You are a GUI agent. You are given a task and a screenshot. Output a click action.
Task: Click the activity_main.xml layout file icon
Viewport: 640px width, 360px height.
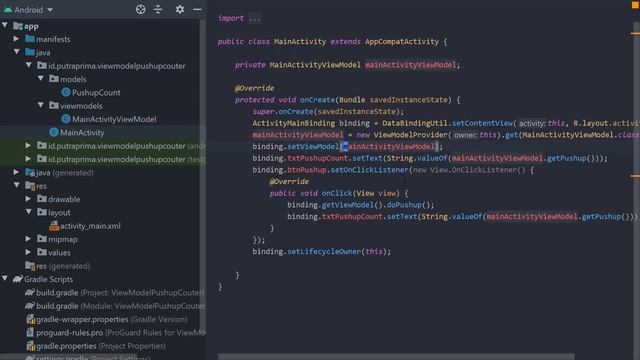coord(54,226)
